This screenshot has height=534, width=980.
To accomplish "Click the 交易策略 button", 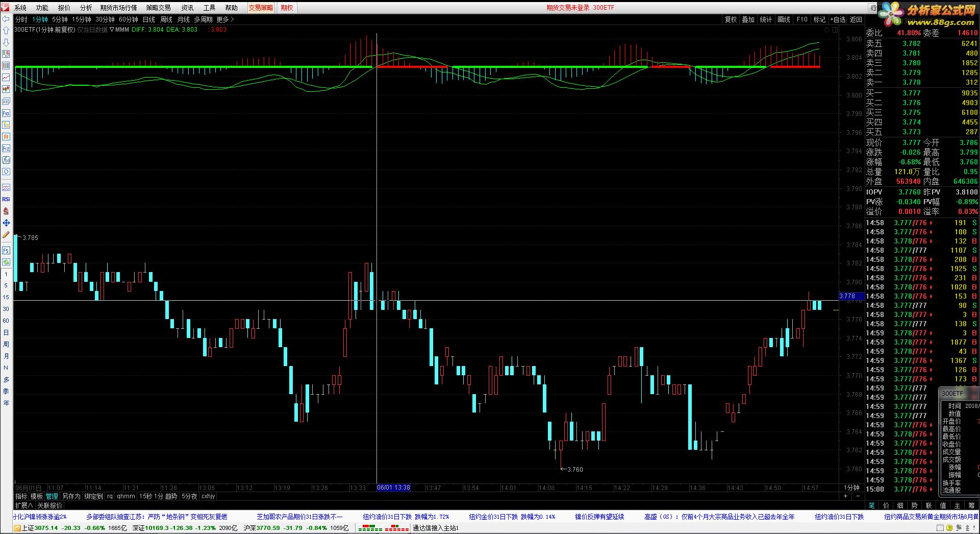I will coord(261,8).
